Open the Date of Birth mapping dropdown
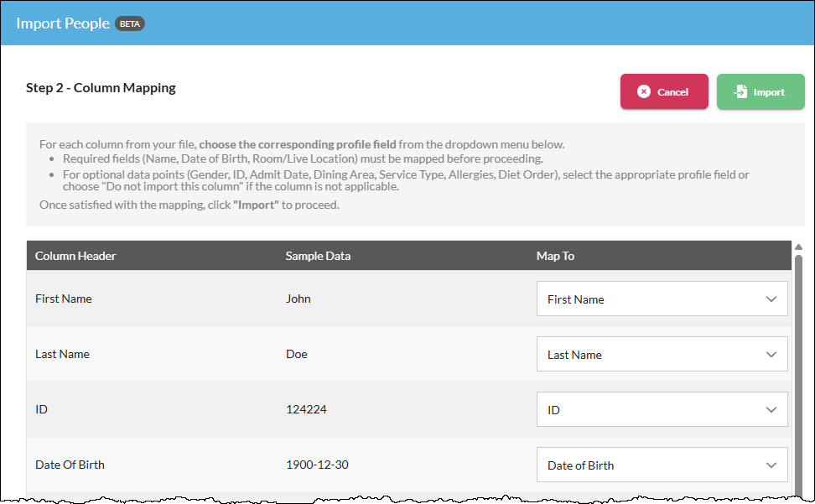Image resolution: width=815 pixels, height=504 pixels. (x=662, y=465)
